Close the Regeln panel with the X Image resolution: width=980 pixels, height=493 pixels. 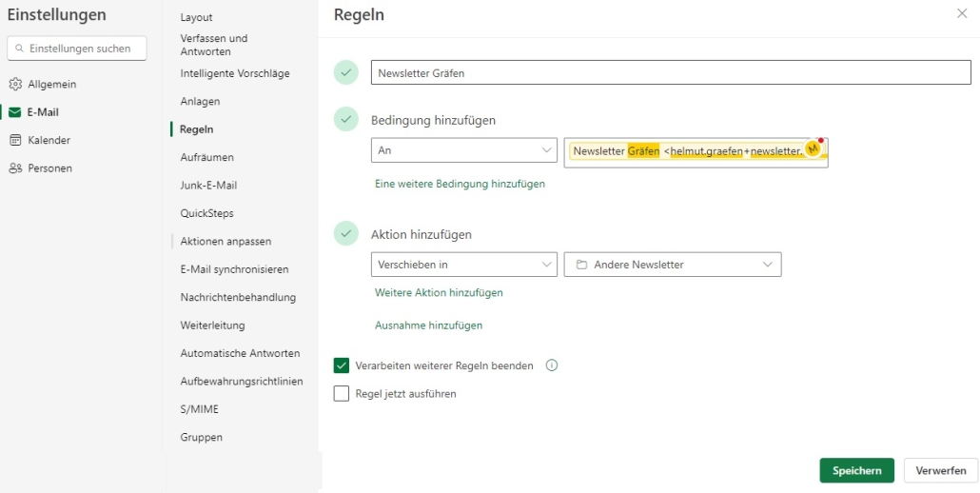click(962, 13)
